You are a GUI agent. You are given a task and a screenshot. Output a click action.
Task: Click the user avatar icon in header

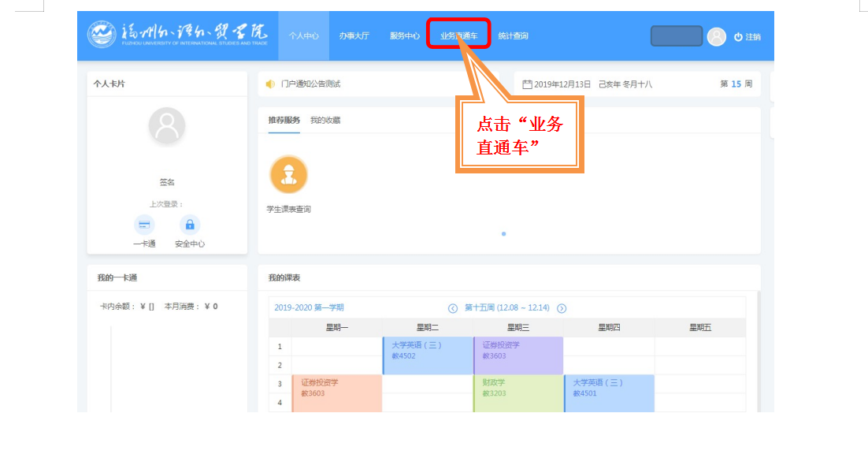716,36
